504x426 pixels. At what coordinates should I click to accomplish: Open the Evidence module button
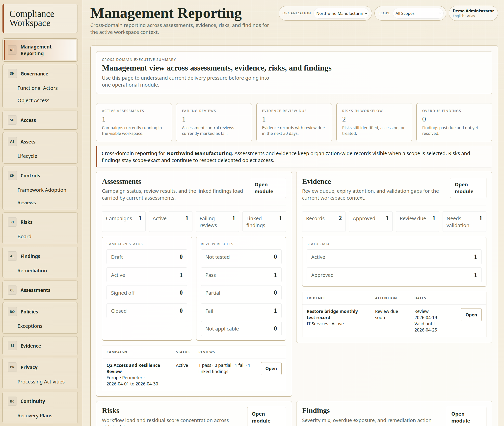tap(468, 188)
